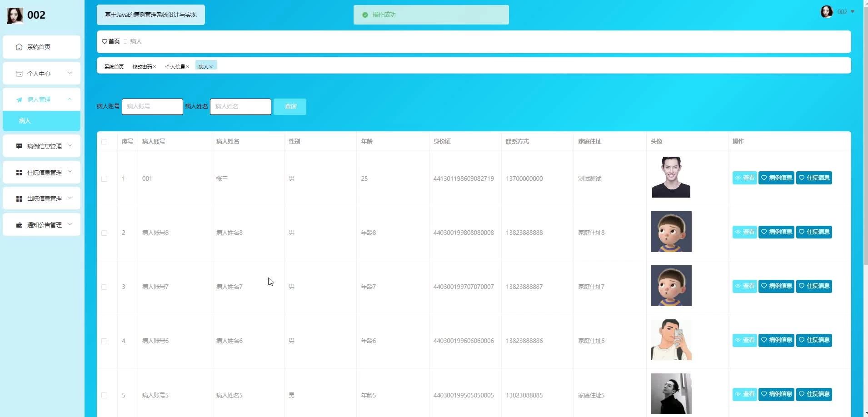Close the 个人信息 tab
The width and height of the screenshot is (868, 417).
187,67
